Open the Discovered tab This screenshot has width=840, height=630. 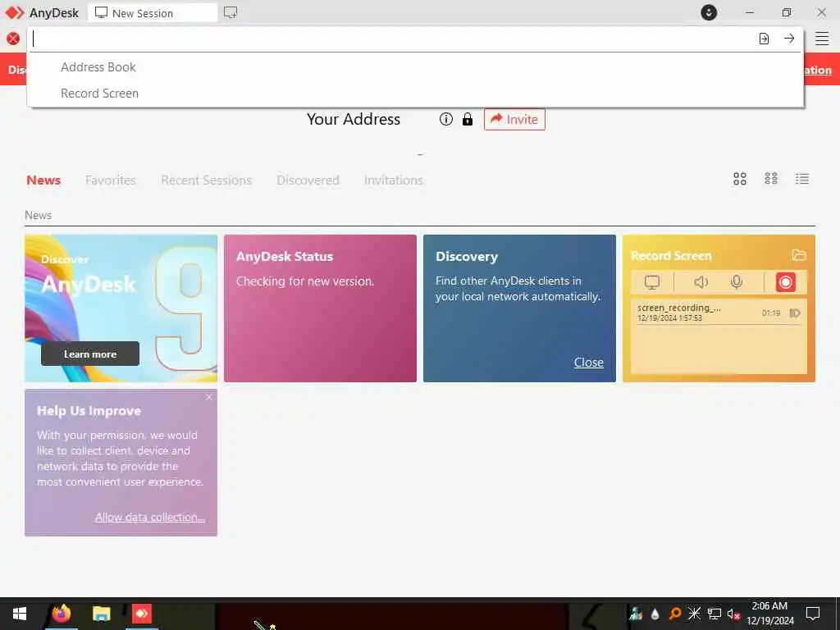(x=308, y=180)
